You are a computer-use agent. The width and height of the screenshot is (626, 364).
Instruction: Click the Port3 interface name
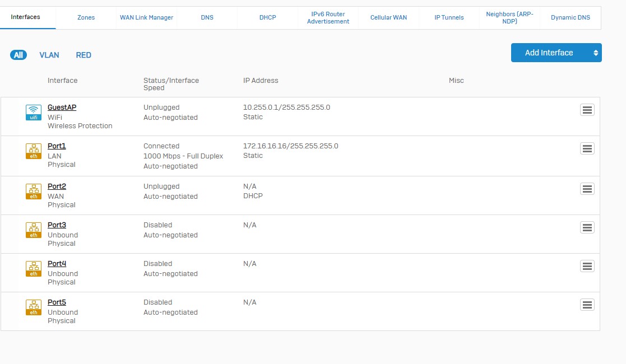(57, 225)
